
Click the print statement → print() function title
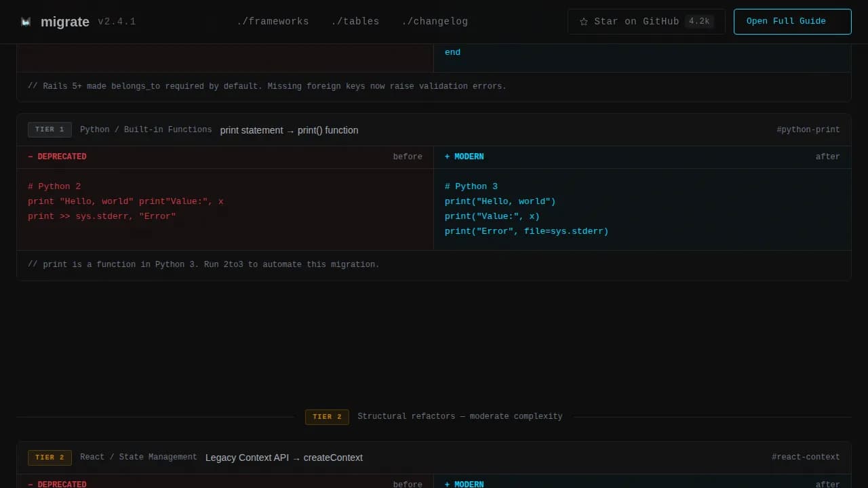(289, 130)
